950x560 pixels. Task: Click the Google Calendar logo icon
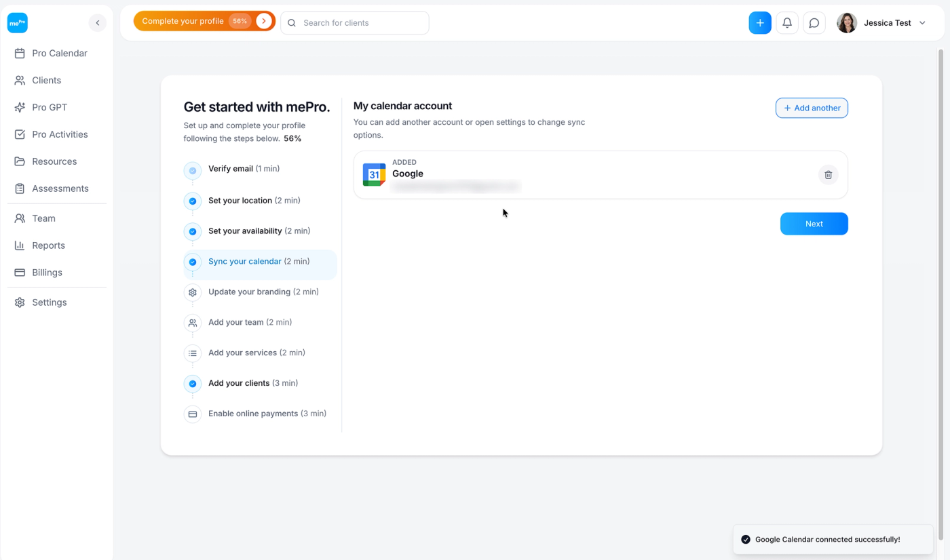(x=374, y=174)
